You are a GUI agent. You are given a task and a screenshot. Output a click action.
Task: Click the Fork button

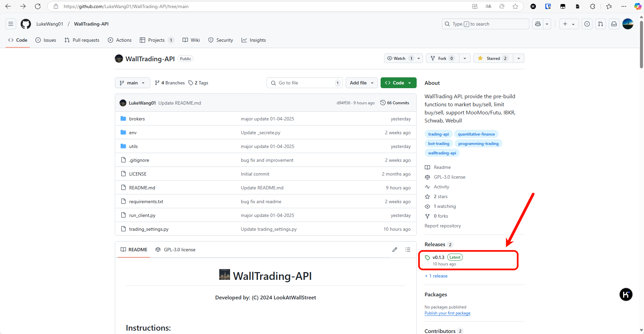pyautogui.click(x=442, y=58)
